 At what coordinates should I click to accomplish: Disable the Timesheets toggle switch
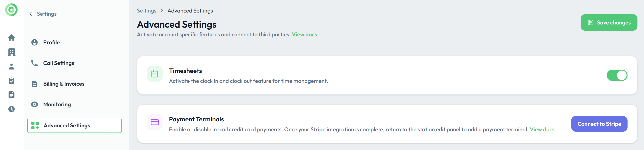tap(617, 75)
